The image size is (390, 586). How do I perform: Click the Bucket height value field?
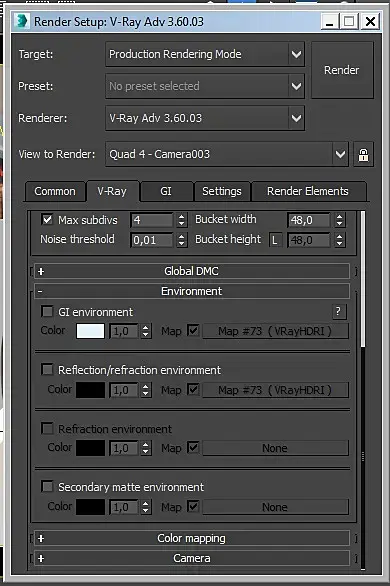[309, 240]
